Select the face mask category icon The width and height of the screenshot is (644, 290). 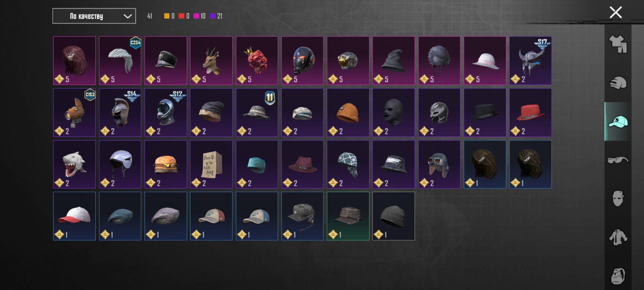[x=618, y=198]
